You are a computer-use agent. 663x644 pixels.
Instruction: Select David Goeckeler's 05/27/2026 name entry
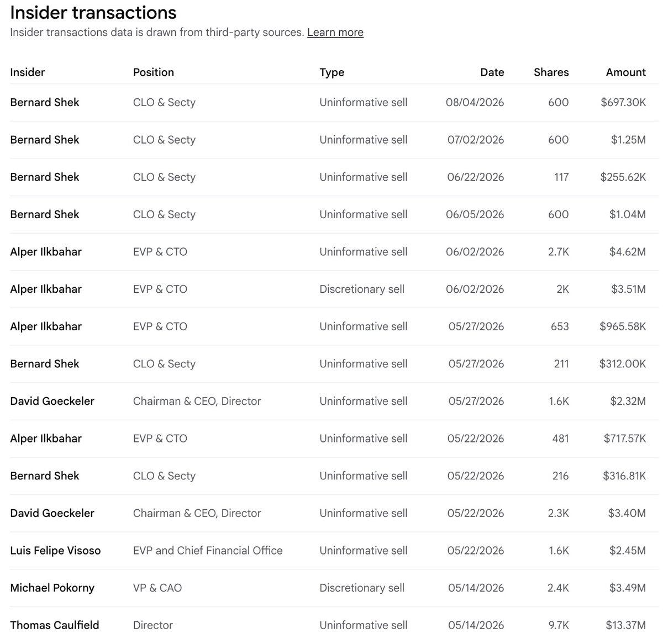52,401
